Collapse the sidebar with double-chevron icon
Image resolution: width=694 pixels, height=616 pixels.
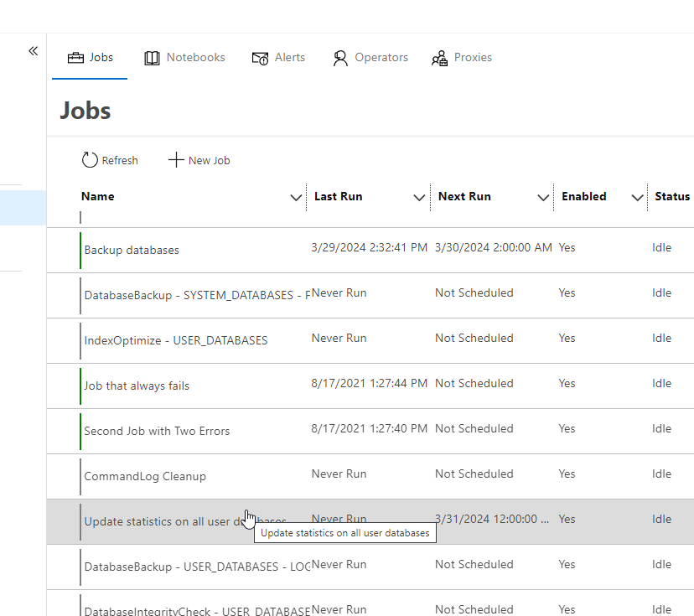point(33,51)
